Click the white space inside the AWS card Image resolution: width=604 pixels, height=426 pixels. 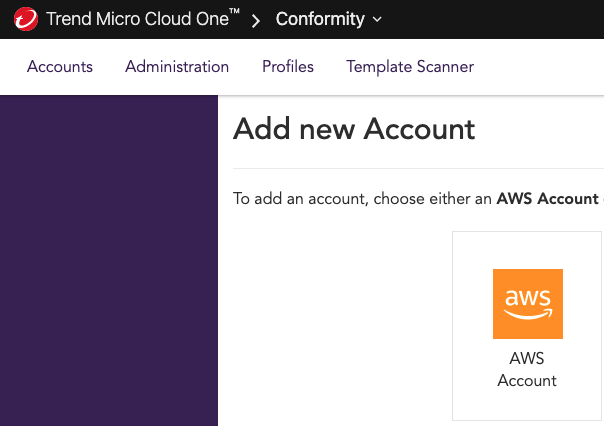pos(527,250)
